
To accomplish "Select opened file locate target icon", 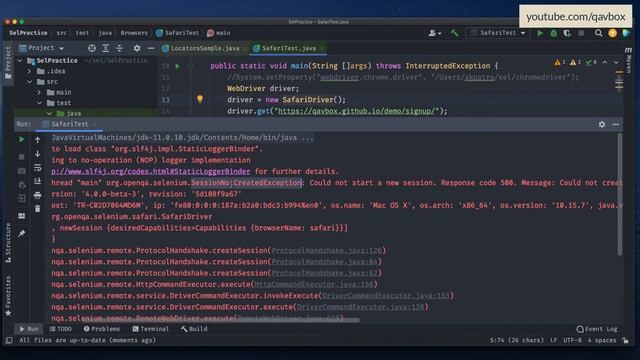I will click(92, 48).
